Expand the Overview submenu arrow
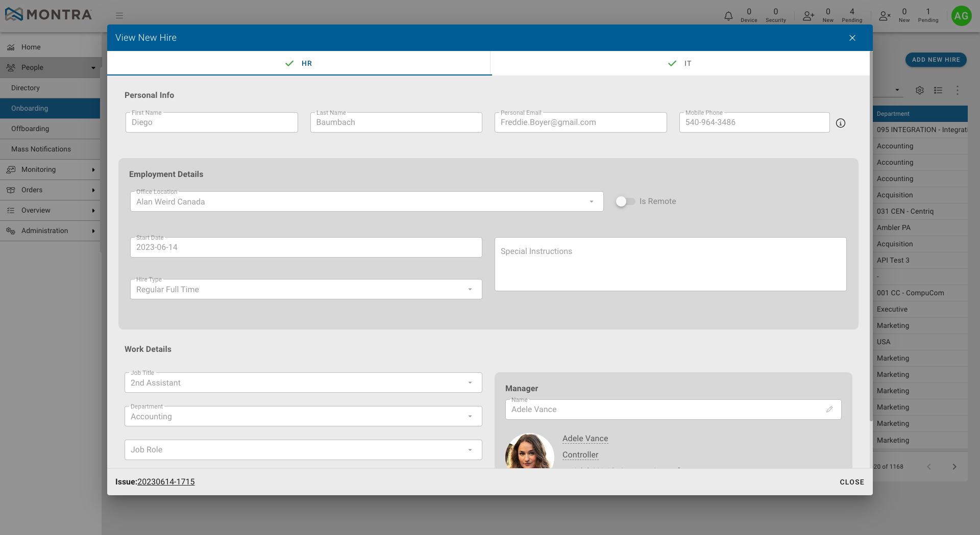Image resolution: width=980 pixels, height=535 pixels. 93,211
